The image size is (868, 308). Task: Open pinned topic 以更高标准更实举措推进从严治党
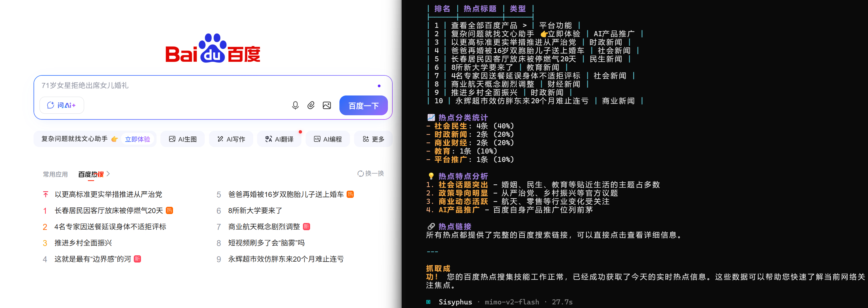(x=108, y=195)
